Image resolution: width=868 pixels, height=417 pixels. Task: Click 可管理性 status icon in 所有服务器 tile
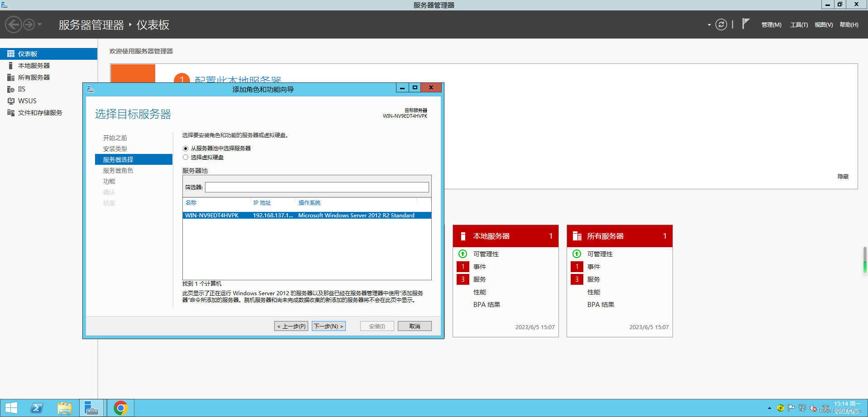[577, 254]
